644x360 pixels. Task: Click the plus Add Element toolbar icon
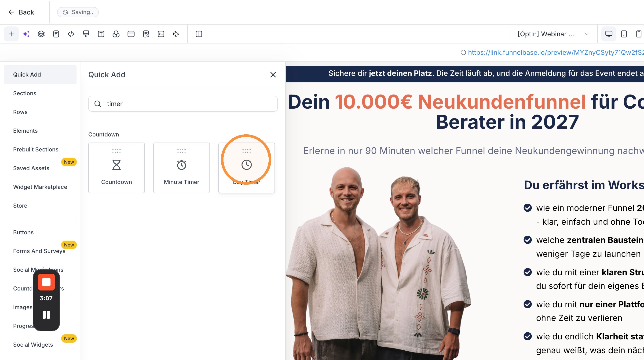pyautogui.click(x=11, y=34)
